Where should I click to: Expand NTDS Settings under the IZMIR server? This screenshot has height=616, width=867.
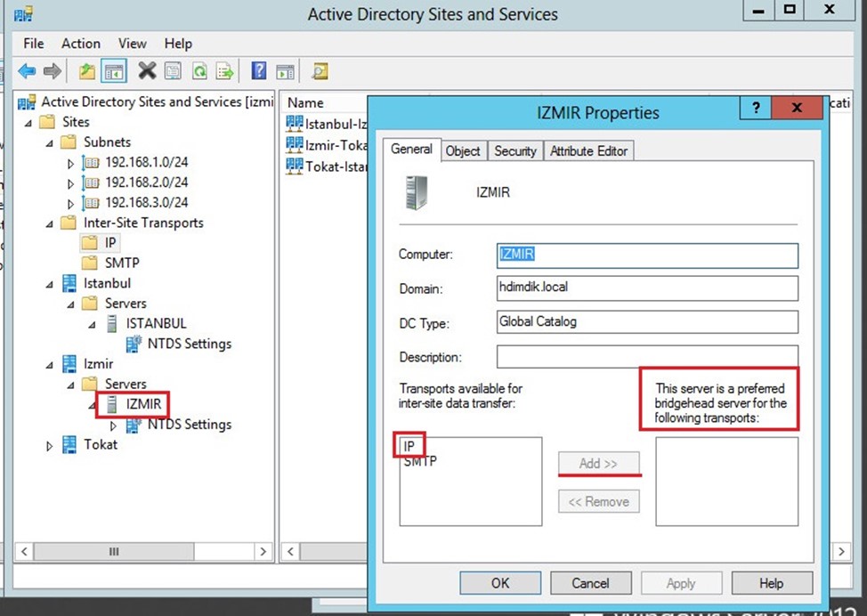click(113, 426)
